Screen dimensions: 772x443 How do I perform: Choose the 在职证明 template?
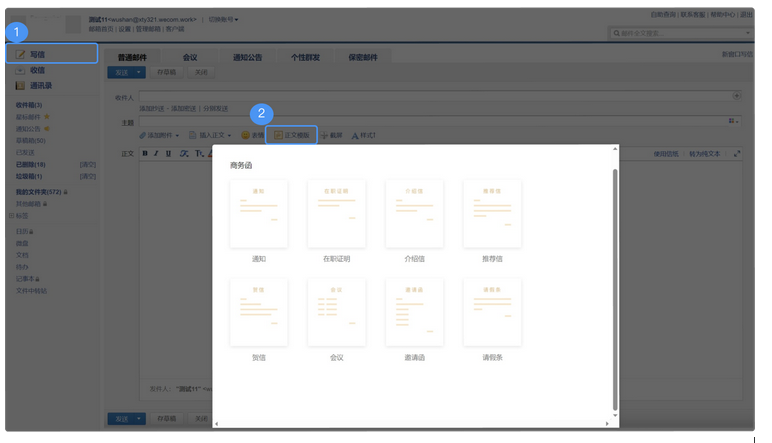336,214
